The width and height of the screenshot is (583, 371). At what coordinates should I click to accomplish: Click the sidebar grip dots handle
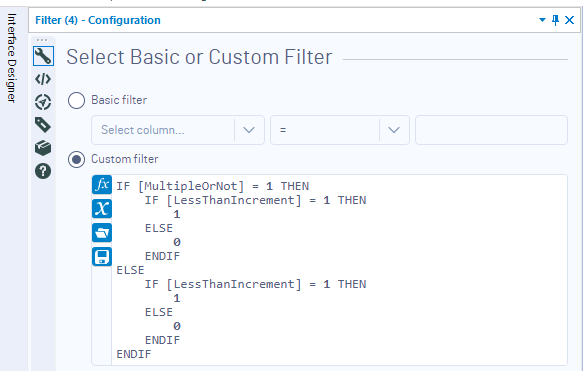[42, 40]
